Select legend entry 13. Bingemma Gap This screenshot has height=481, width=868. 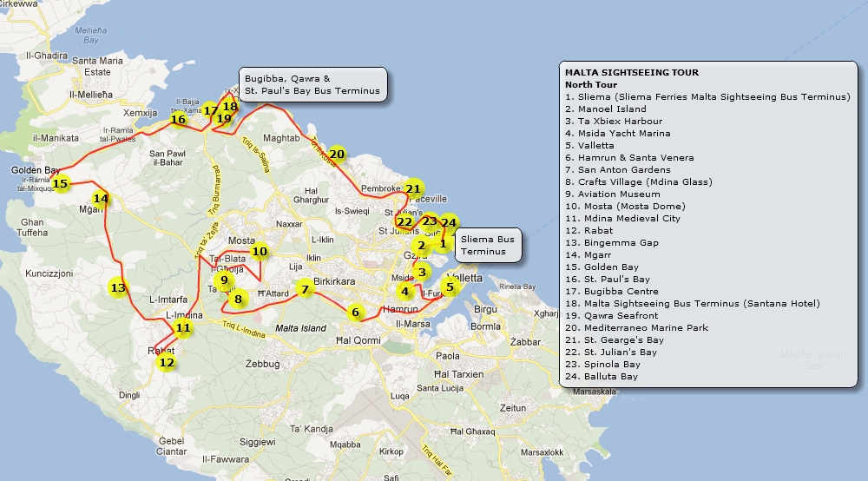[x=612, y=243]
